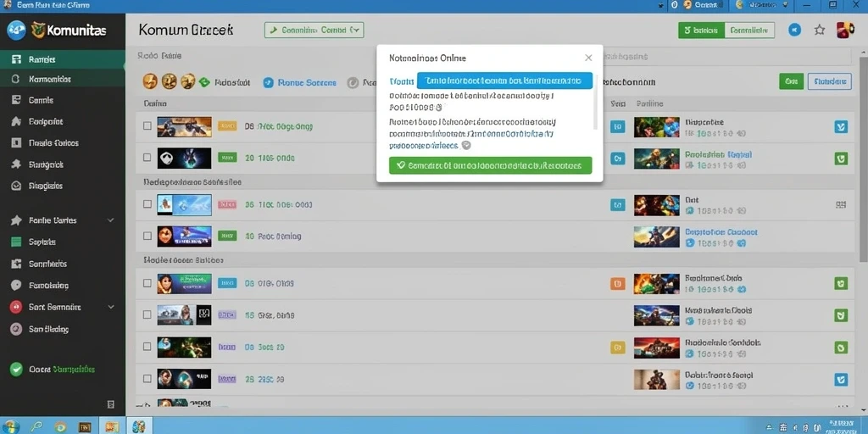
Task: Tick the checkbox on the bottom visible game row
Action: [147, 379]
